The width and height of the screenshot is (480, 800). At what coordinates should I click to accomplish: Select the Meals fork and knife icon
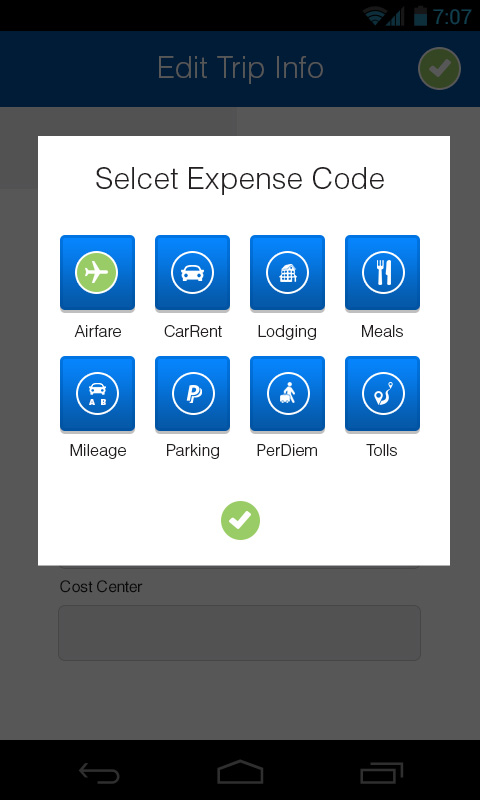(383, 273)
